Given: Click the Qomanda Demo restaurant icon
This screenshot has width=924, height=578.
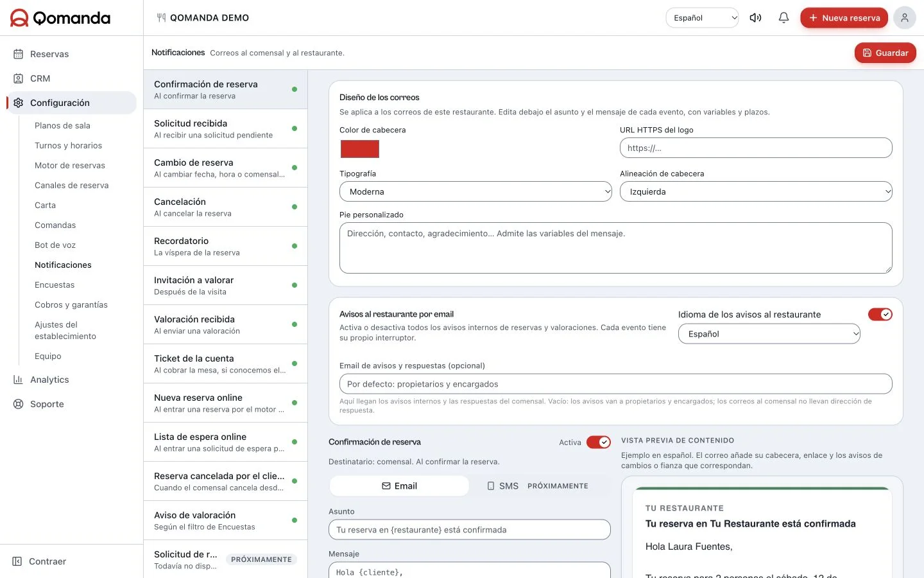Looking at the screenshot, I should coord(161,18).
